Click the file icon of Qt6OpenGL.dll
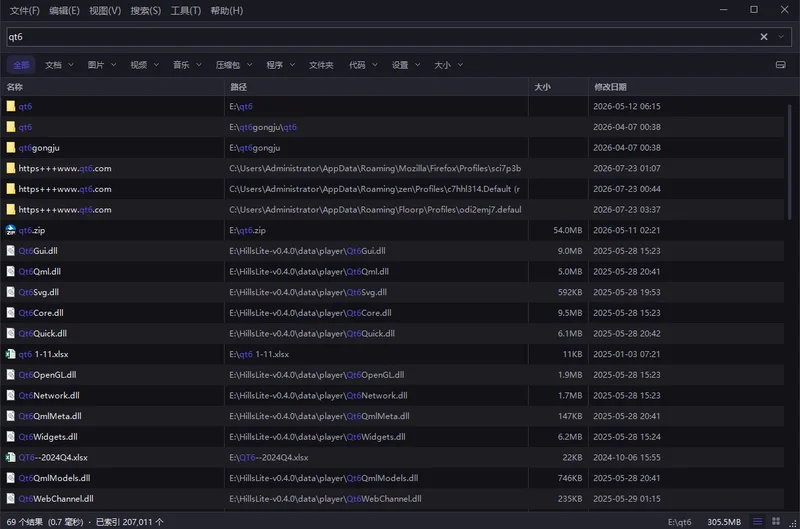 [10, 374]
